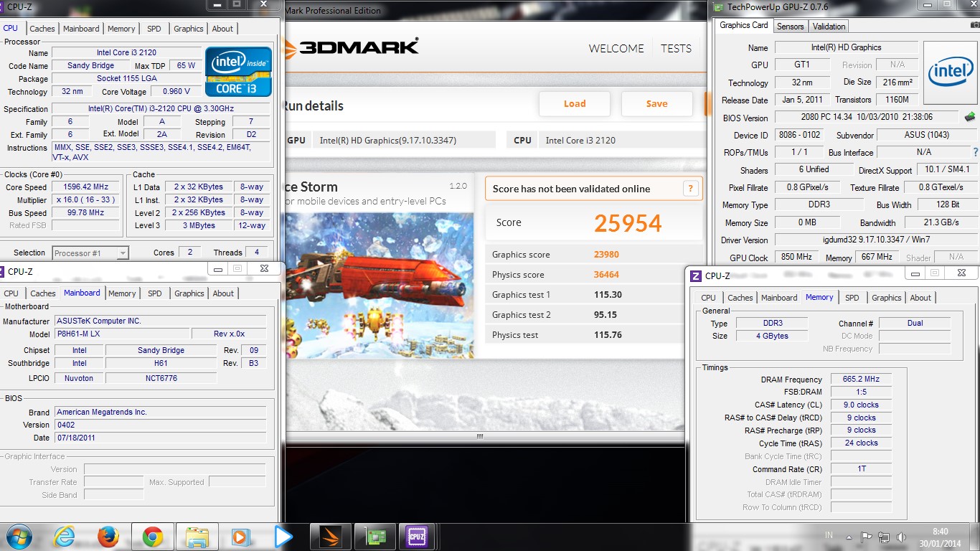Viewport: 980px width, 551px height.
Task: Open the volume control in the system tray
Action: pyautogui.click(x=902, y=537)
